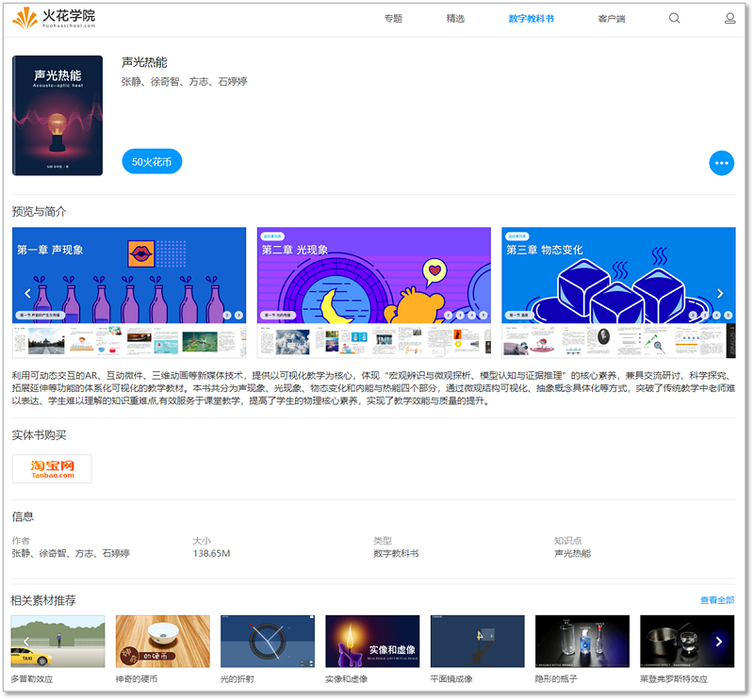The image size is (754, 700).
Task: Open the 第二章 光现象 preview image
Action: [373, 292]
